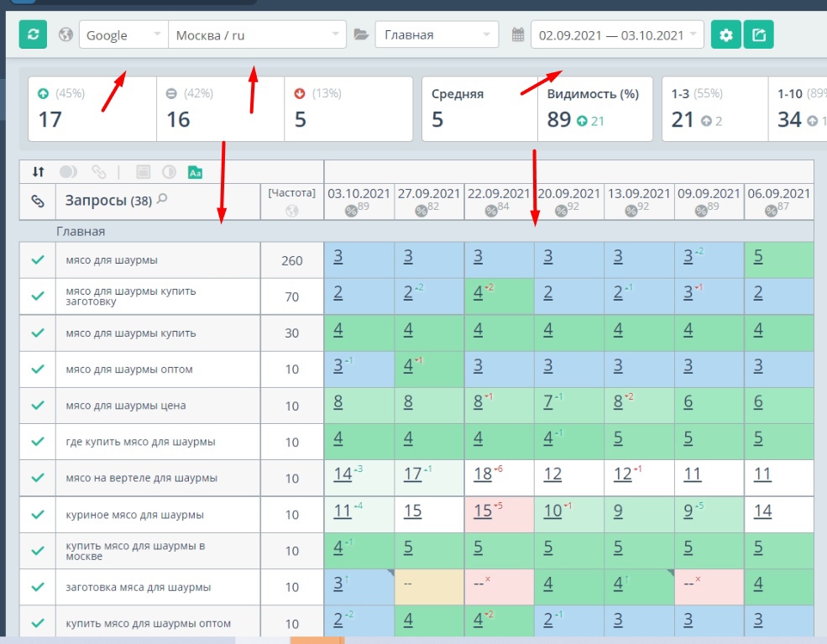This screenshot has height=644, width=827.
Task: Click the green refresh button
Action: [33, 34]
